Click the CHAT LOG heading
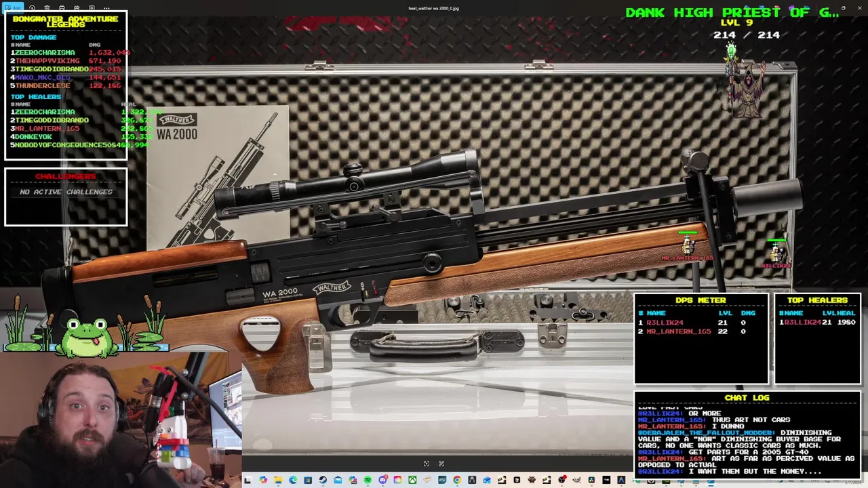 (x=747, y=399)
